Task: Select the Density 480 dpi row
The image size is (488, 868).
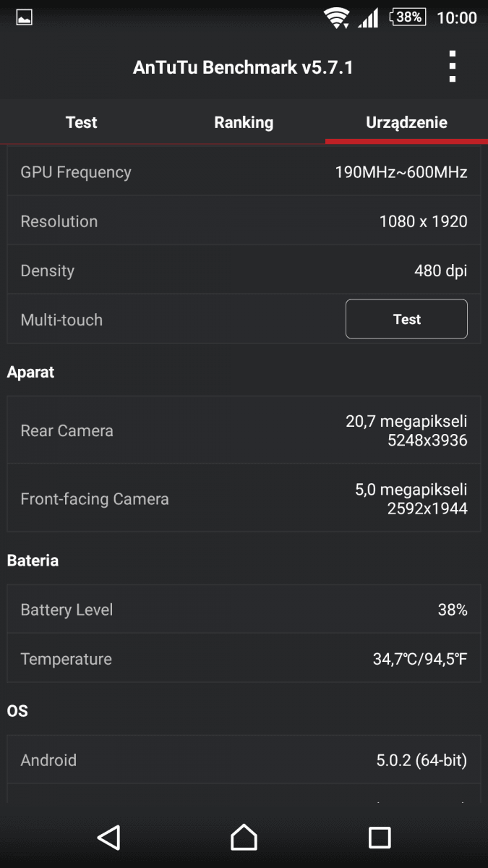Action: point(244,270)
